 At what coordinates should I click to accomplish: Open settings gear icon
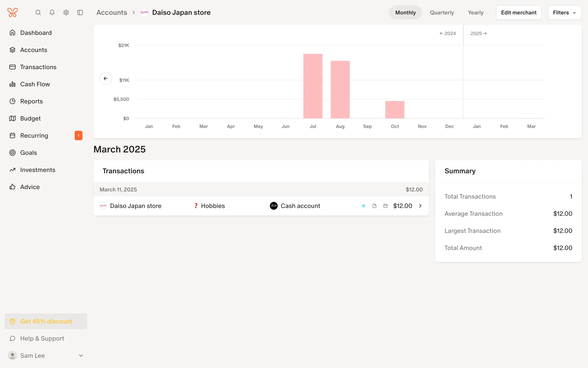[66, 13]
